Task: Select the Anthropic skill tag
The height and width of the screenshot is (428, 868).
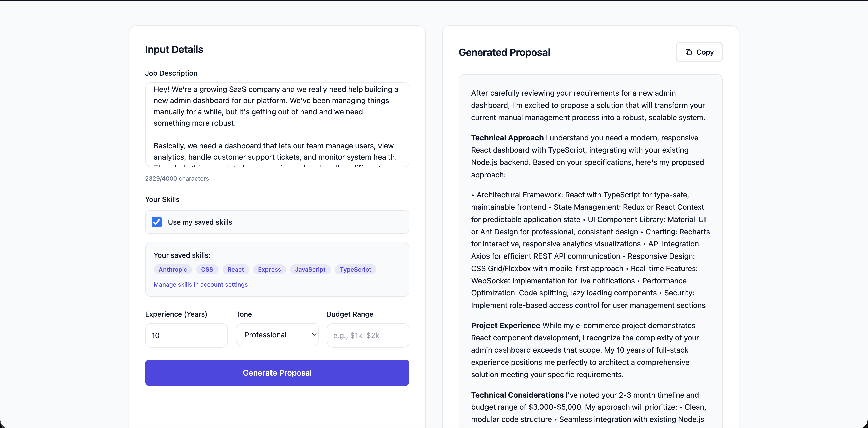Action: [x=173, y=269]
